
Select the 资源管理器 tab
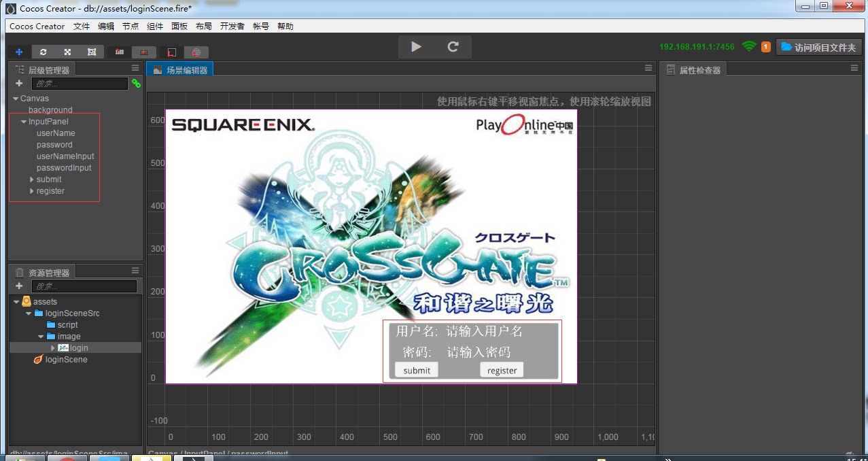pyautogui.click(x=42, y=272)
